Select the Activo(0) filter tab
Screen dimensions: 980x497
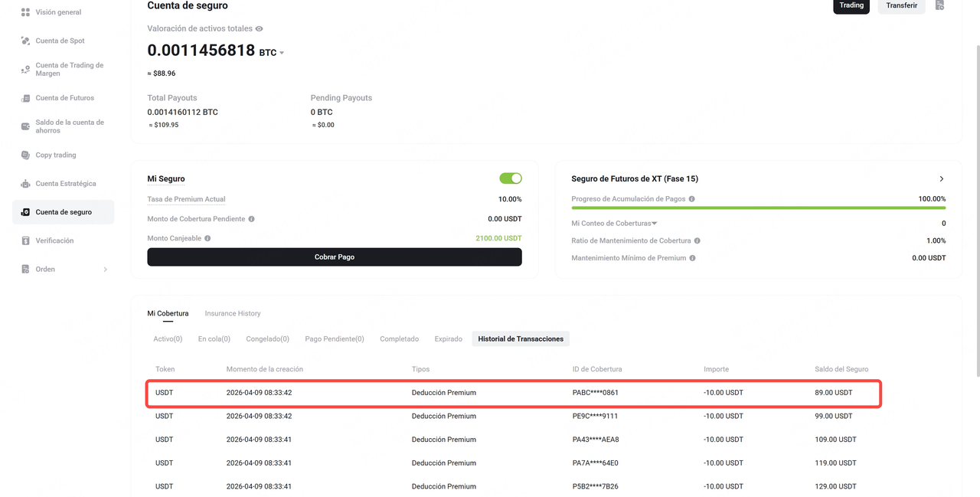coord(168,338)
